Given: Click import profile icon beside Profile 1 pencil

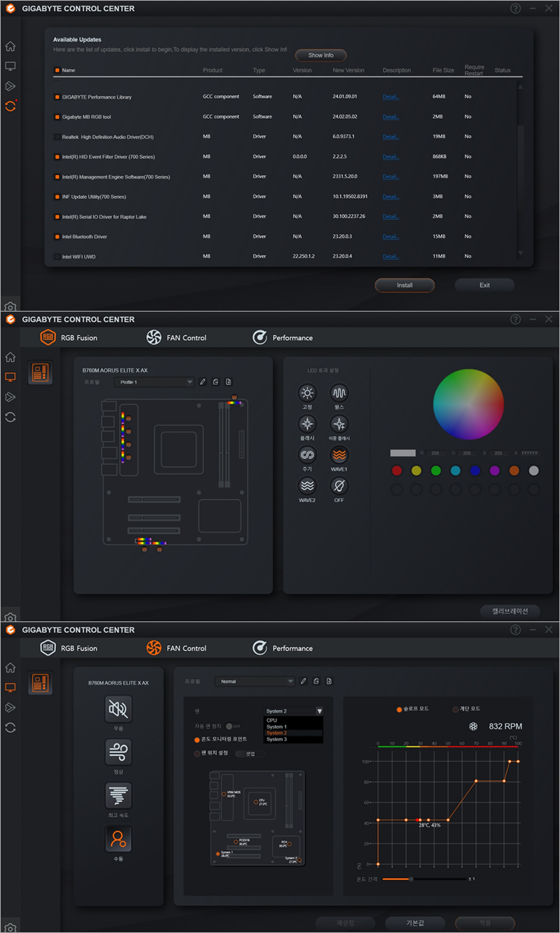Looking at the screenshot, I should click(x=216, y=382).
